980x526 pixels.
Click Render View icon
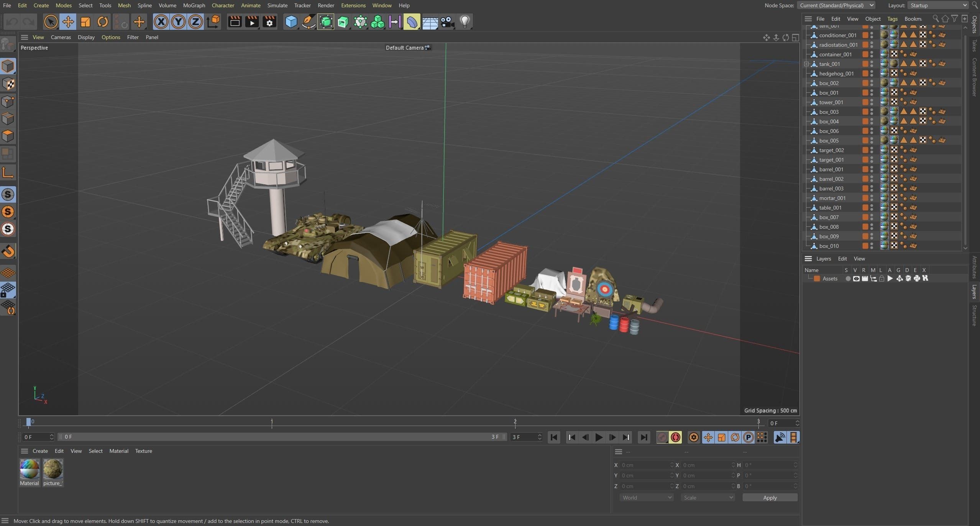pos(235,22)
